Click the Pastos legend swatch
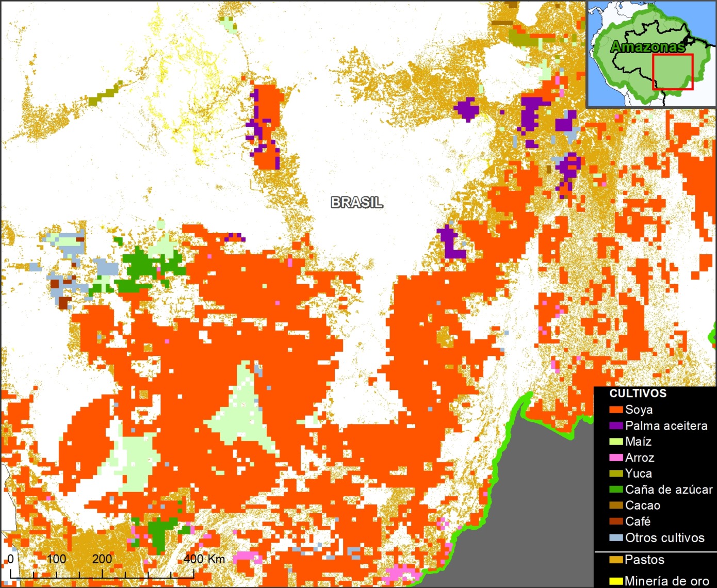 [616, 560]
